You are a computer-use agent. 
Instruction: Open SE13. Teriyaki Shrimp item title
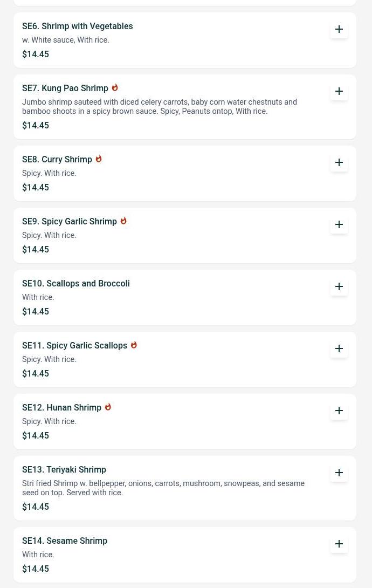[64, 469]
